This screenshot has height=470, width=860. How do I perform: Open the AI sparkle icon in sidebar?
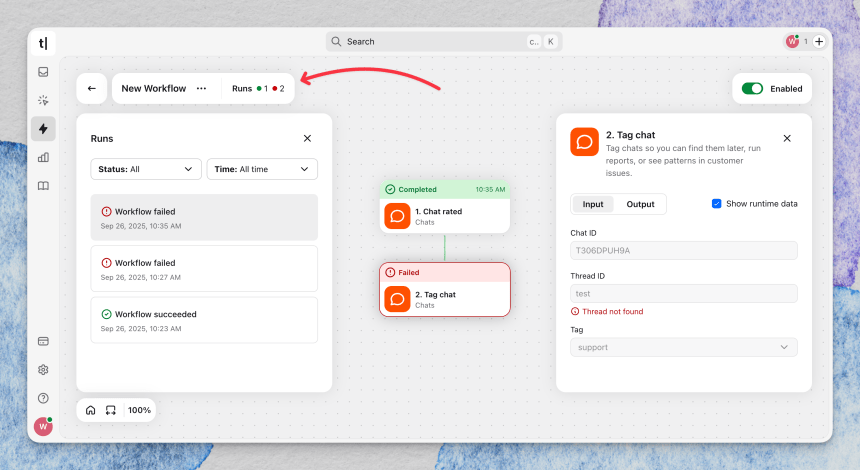point(43,100)
